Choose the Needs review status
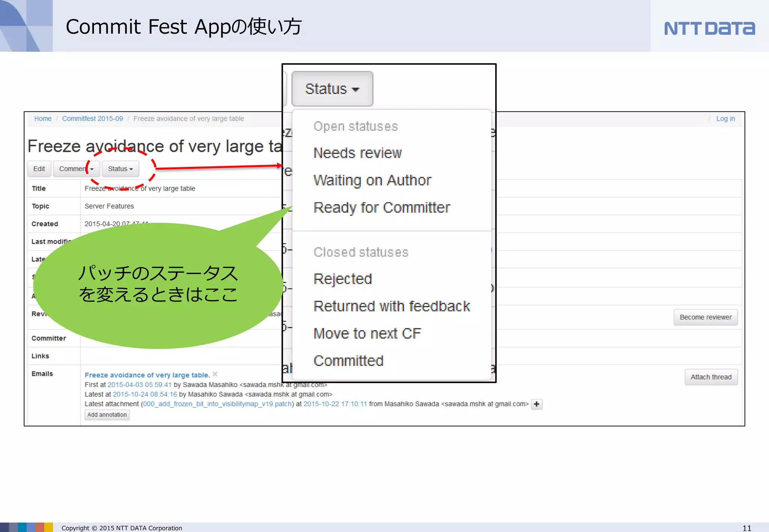 [x=357, y=153]
